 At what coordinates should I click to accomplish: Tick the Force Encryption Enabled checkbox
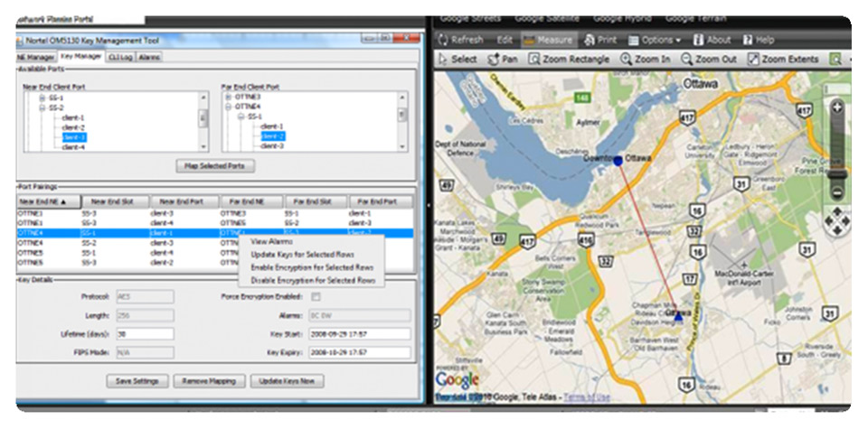pyautogui.click(x=316, y=297)
